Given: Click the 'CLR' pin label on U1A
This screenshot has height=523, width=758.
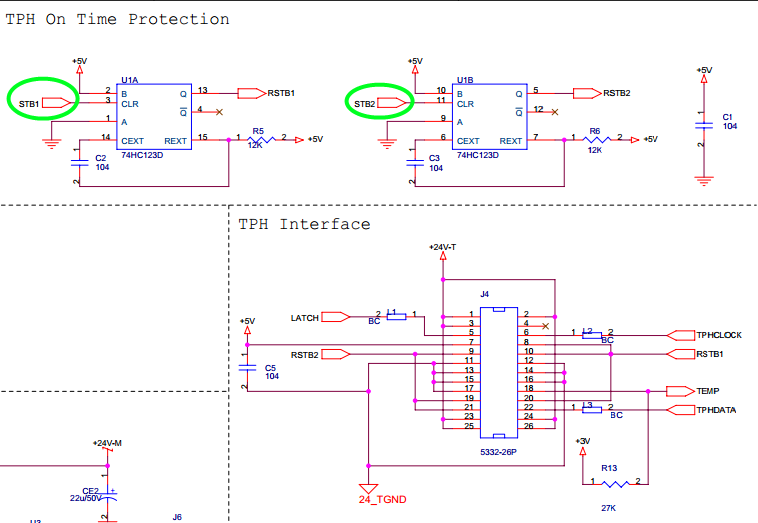Looking at the screenshot, I should pyautogui.click(x=130, y=104).
